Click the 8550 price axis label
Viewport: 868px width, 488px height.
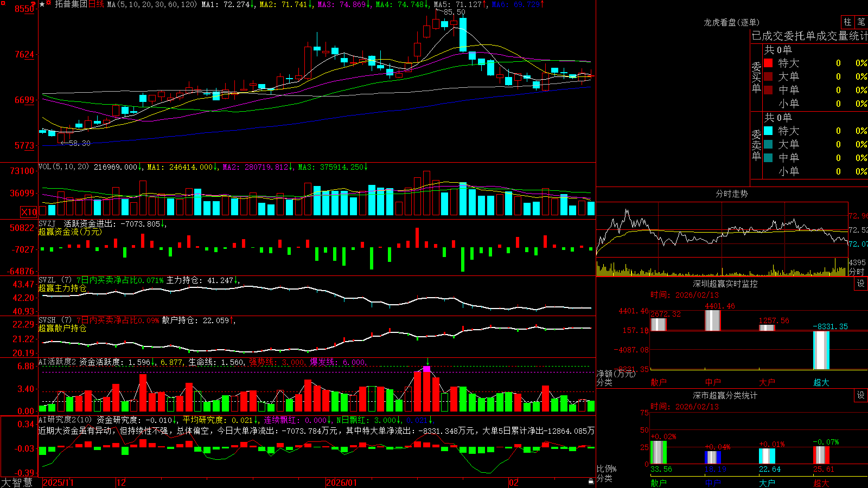[x=24, y=9]
